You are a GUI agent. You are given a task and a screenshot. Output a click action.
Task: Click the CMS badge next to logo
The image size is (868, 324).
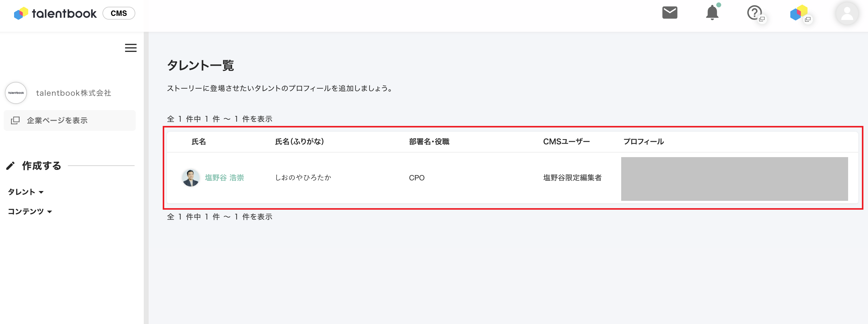click(x=119, y=13)
